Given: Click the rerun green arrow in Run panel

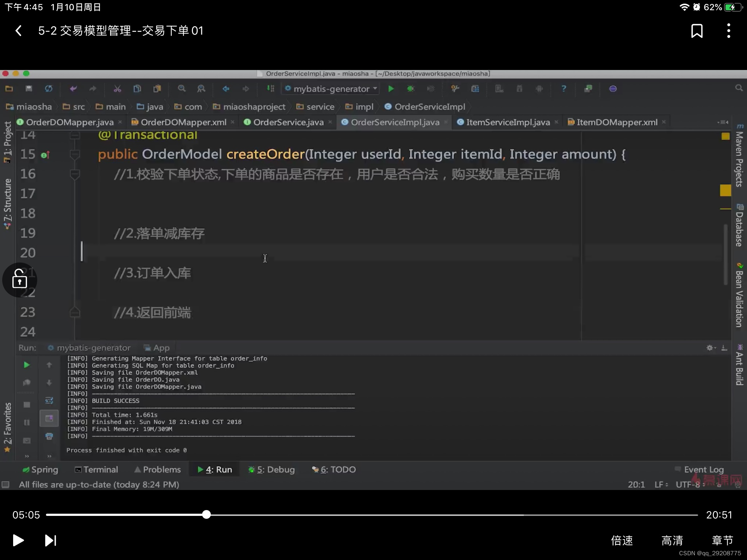Looking at the screenshot, I should tap(27, 365).
